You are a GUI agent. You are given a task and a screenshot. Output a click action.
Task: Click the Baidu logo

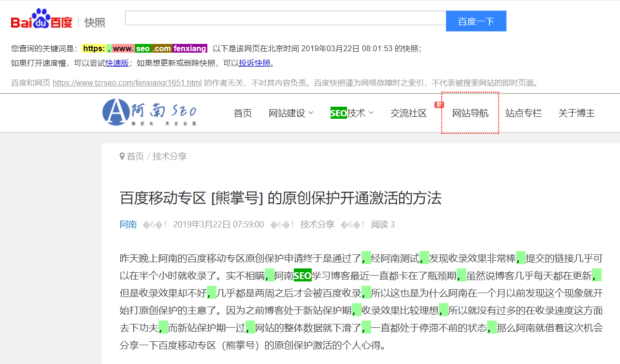tap(42, 19)
